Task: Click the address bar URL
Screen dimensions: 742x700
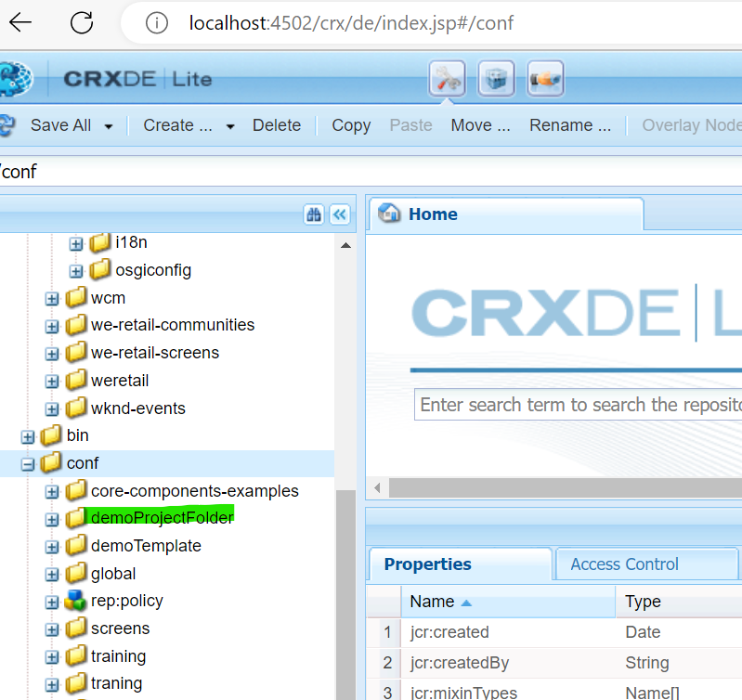Action: [x=351, y=22]
